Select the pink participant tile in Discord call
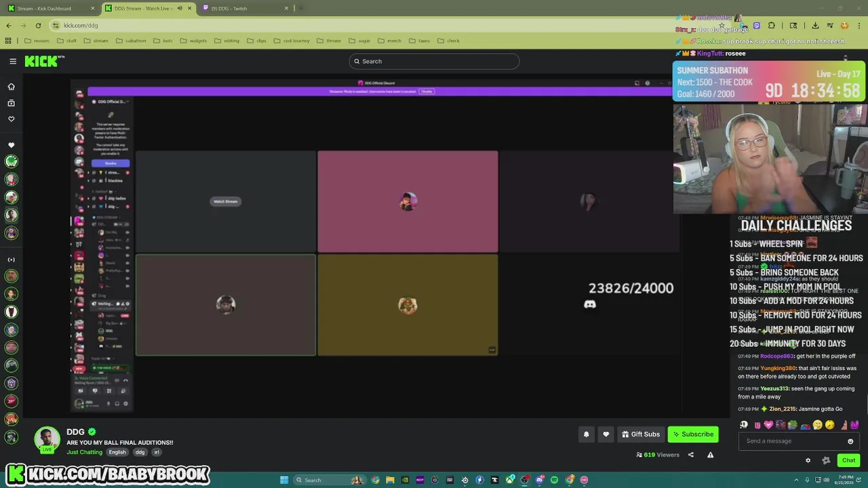This screenshot has width=868, height=488. tap(408, 201)
